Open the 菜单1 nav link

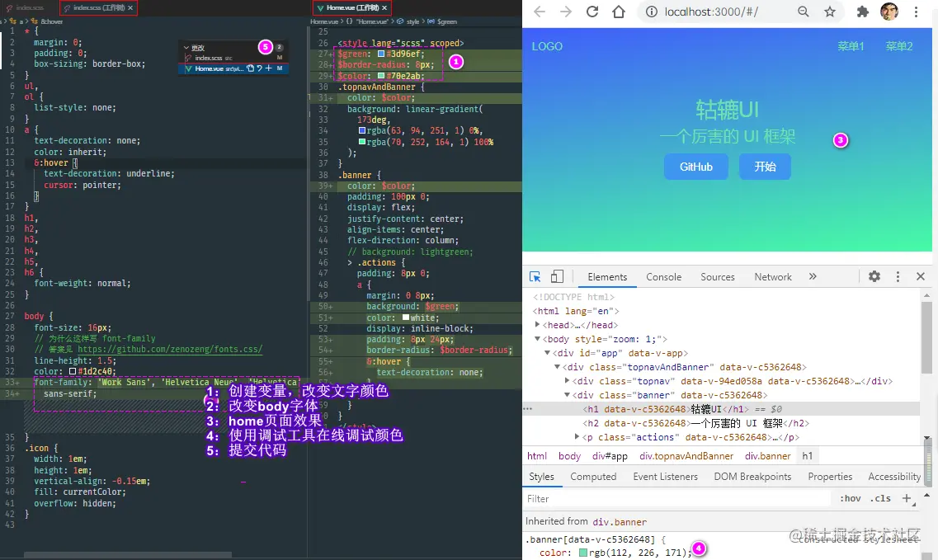coord(851,46)
